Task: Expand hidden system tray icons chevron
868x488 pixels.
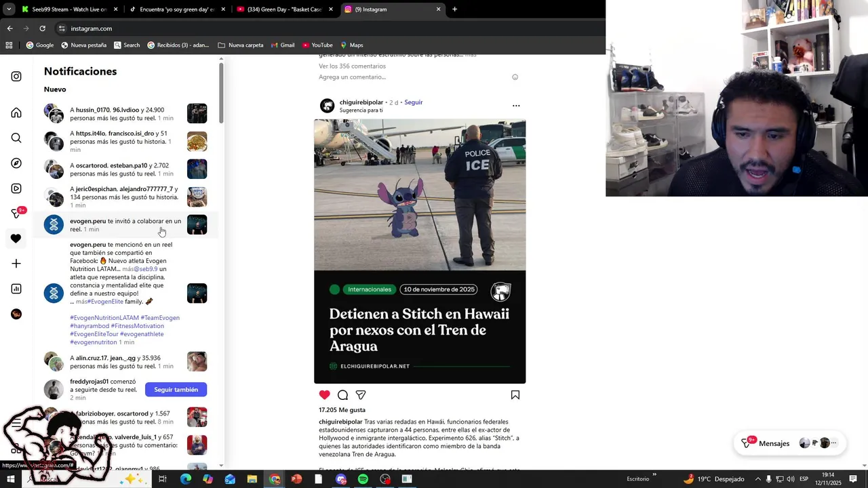Action: point(758,479)
